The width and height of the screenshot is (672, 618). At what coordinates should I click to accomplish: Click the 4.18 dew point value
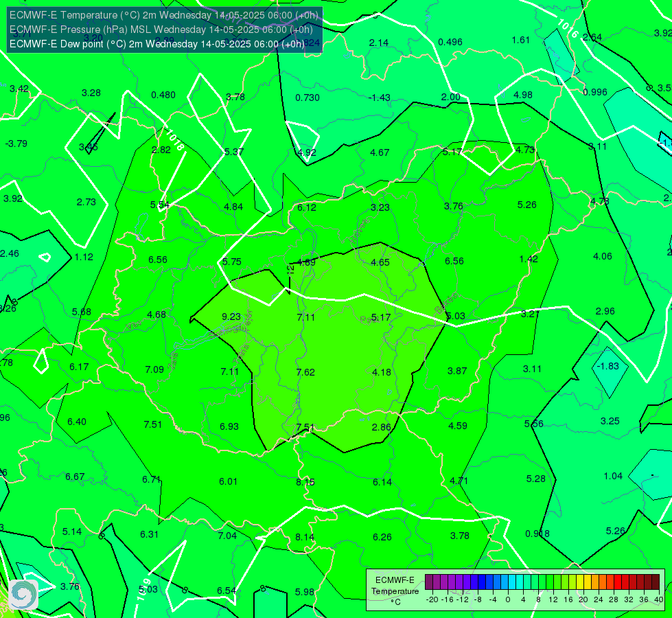382,371
